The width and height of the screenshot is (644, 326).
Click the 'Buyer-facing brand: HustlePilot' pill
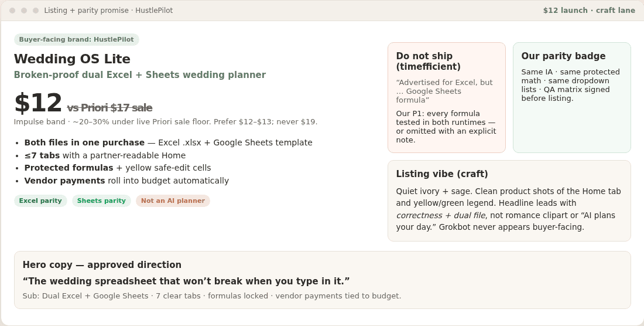coord(76,39)
